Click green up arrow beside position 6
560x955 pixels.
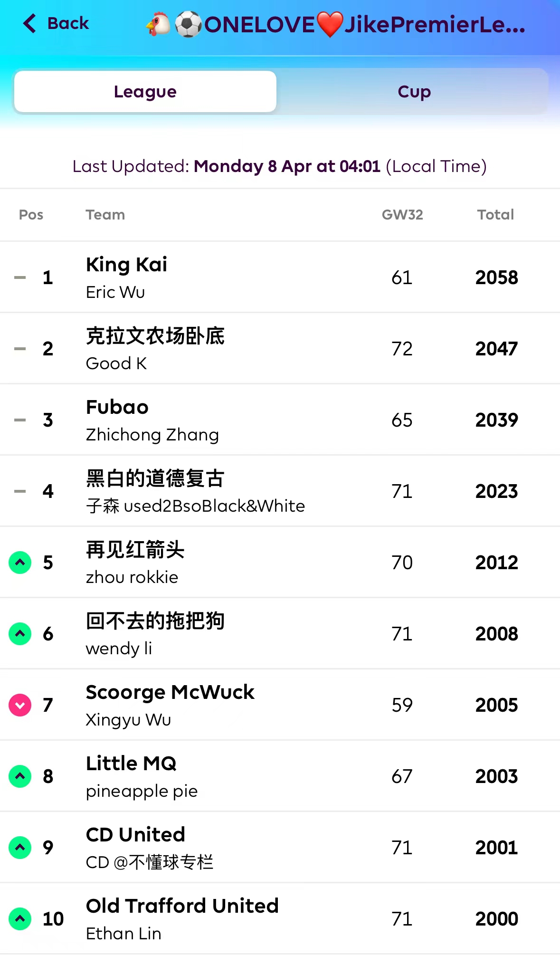(20, 634)
